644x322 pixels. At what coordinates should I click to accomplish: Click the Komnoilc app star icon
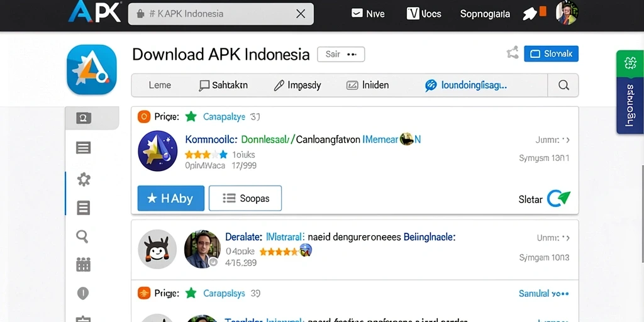tap(158, 151)
